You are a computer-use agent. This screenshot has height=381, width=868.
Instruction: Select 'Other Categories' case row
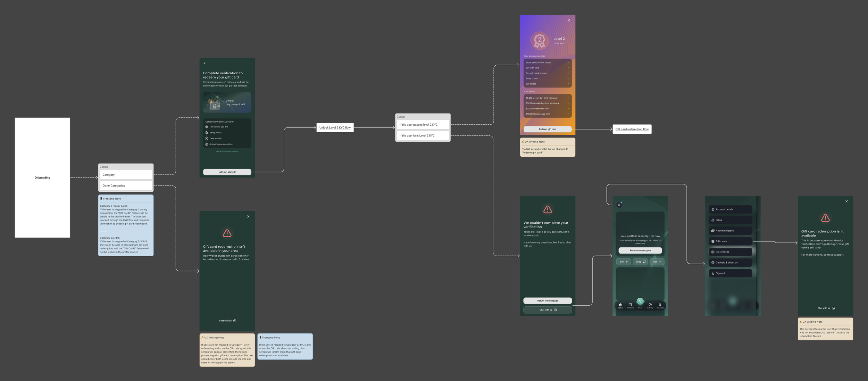click(x=126, y=186)
